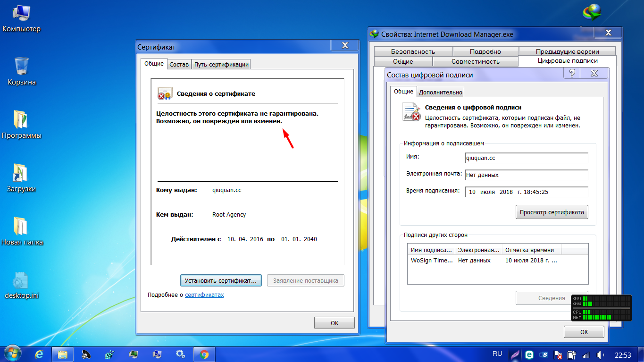The height and width of the screenshot is (362, 644).
Task: Select the Новая папка folder icon
Action: pyautogui.click(x=21, y=231)
